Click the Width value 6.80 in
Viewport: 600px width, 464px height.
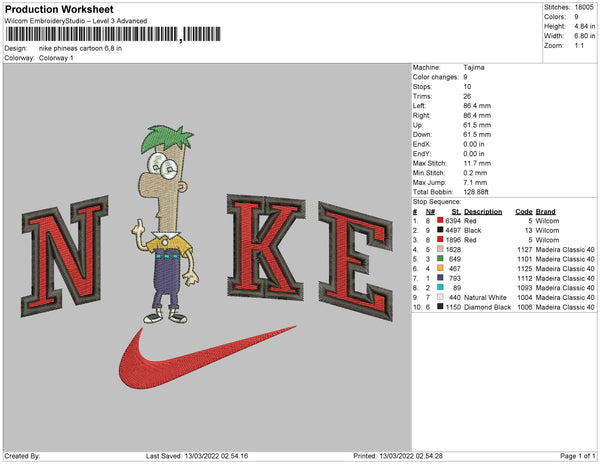pyautogui.click(x=584, y=36)
